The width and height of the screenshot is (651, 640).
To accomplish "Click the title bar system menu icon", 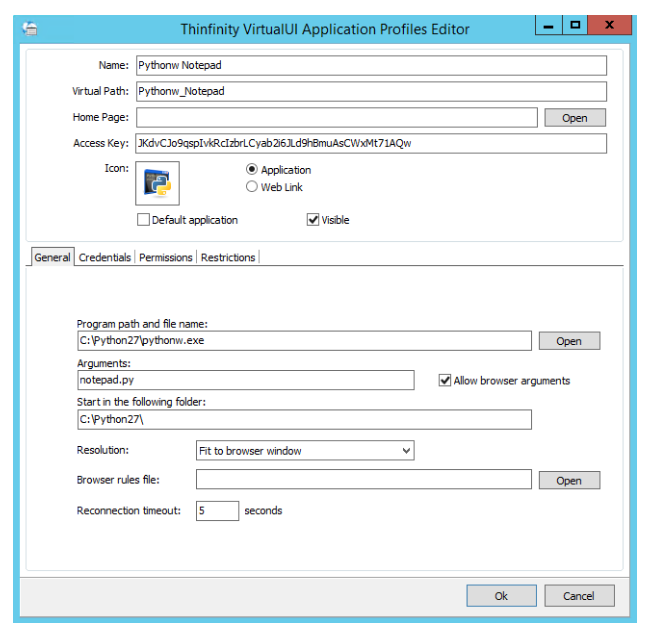I will (32, 29).
